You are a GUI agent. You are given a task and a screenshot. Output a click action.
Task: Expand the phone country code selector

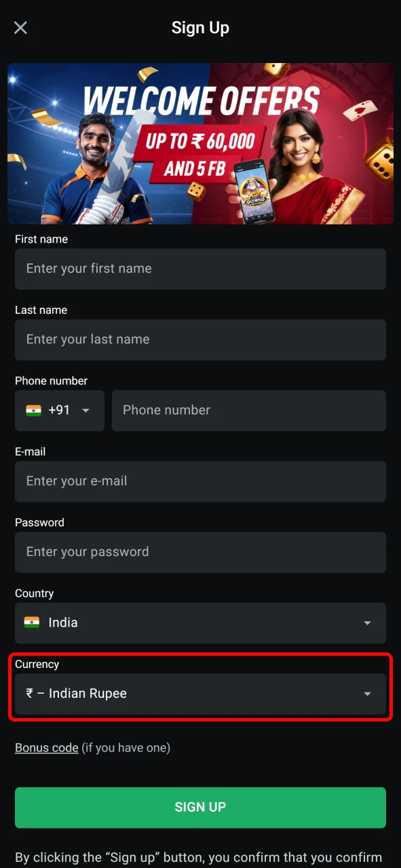tap(85, 410)
